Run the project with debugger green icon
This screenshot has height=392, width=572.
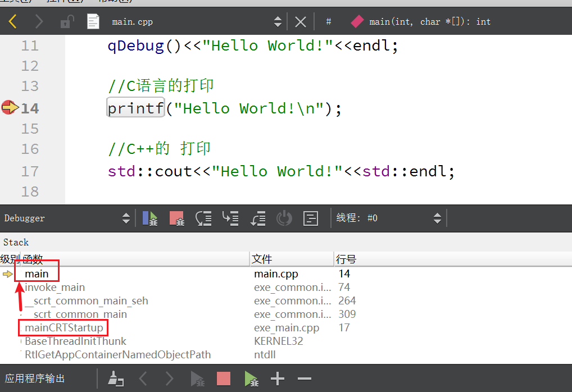(251, 378)
